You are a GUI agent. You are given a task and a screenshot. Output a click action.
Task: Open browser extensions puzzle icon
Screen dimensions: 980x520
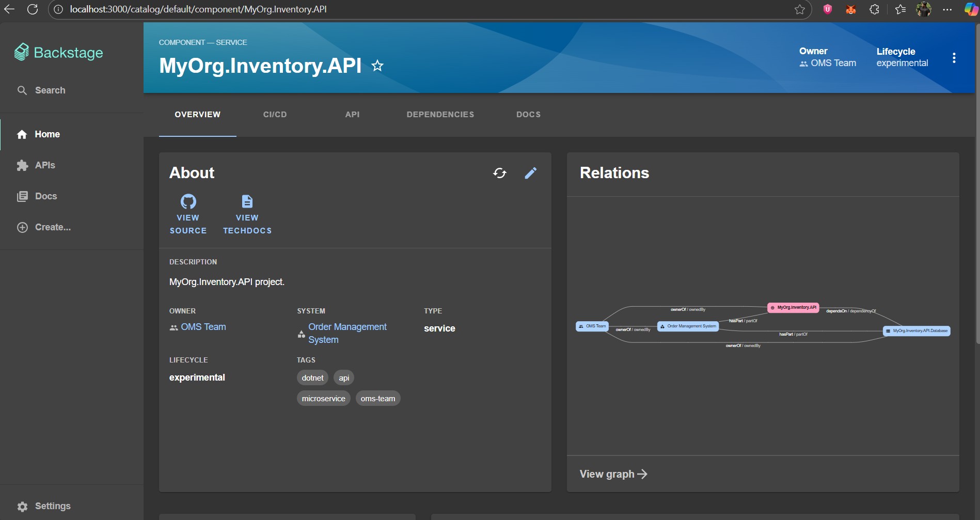click(x=874, y=9)
